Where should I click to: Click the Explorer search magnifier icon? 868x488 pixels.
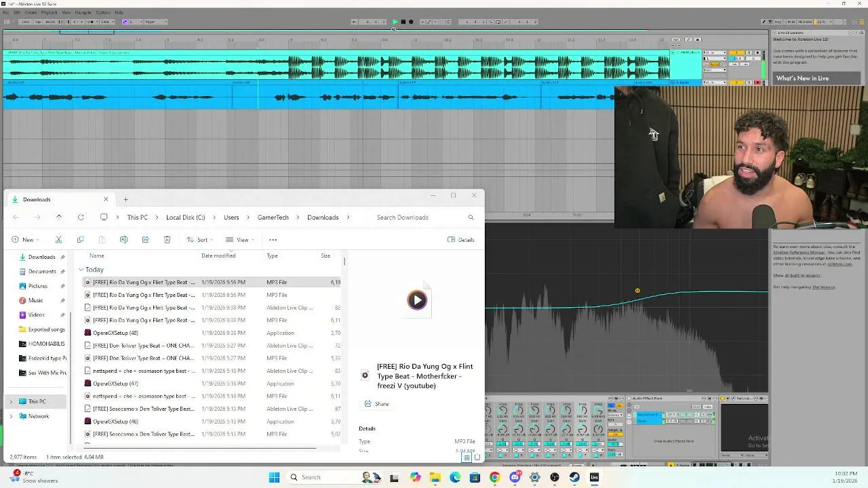click(x=471, y=218)
